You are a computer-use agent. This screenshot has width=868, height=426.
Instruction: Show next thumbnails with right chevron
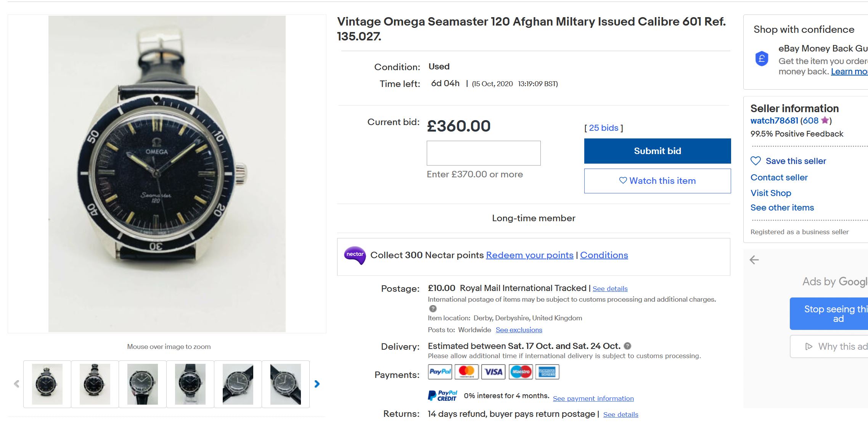click(x=317, y=384)
